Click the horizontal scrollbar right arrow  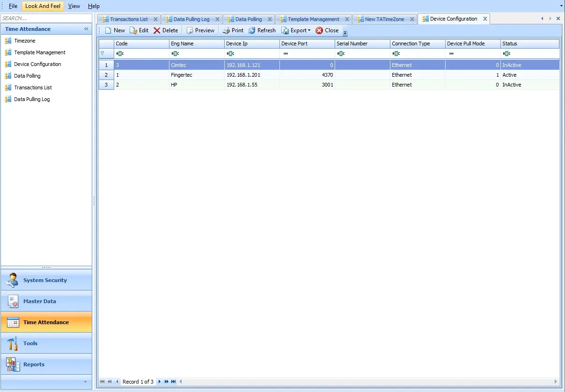(556, 382)
